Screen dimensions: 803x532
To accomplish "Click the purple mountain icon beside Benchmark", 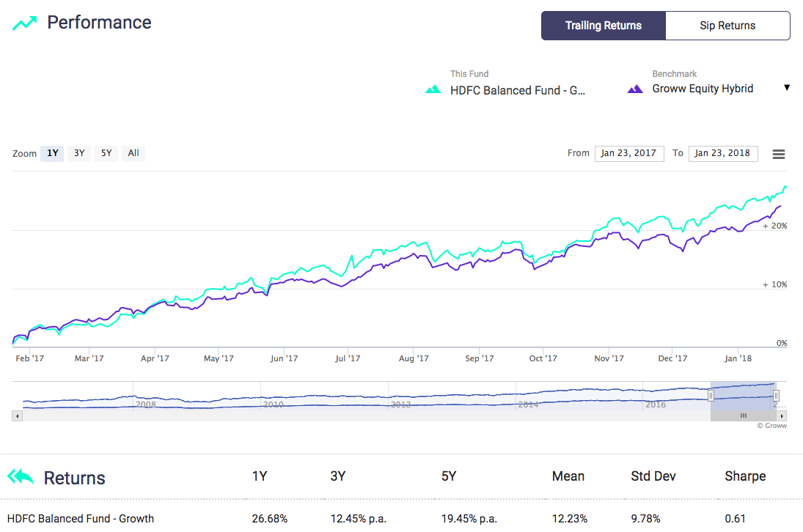I will pyautogui.click(x=635, y=87).
